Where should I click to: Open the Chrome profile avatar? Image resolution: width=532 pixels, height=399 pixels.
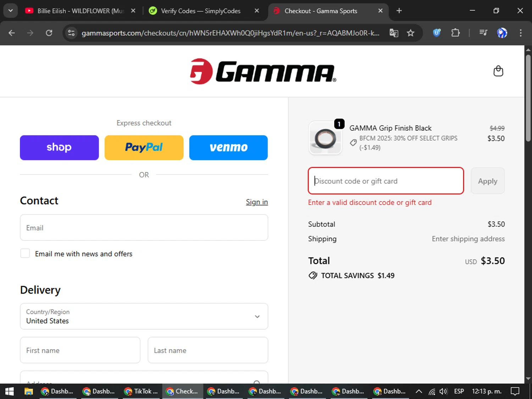[502, 33]
